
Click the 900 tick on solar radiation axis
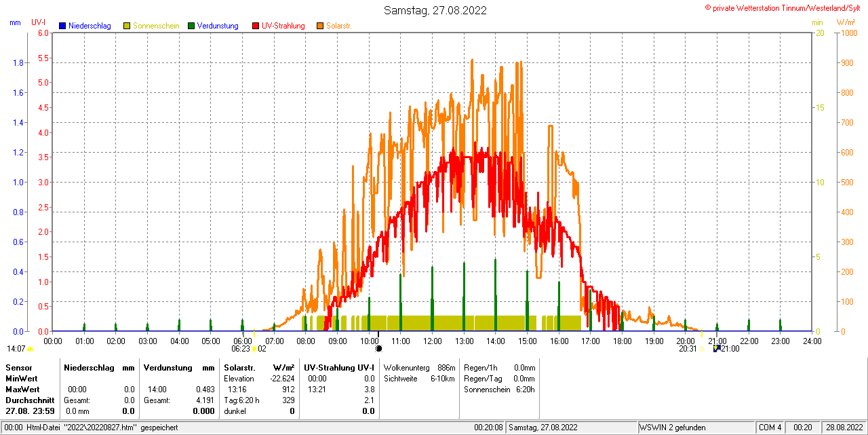click(847, 63)
